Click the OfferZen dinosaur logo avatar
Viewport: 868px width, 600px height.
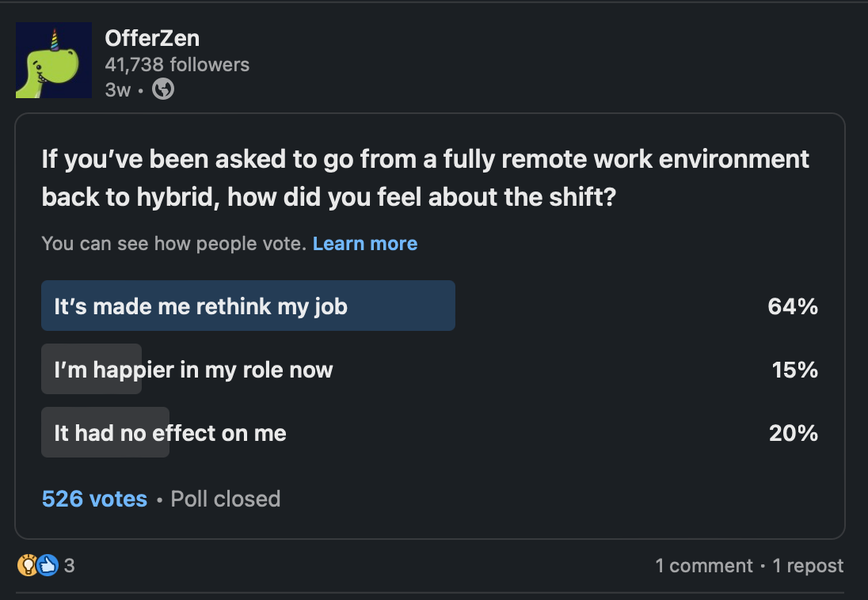pos(53,60)
